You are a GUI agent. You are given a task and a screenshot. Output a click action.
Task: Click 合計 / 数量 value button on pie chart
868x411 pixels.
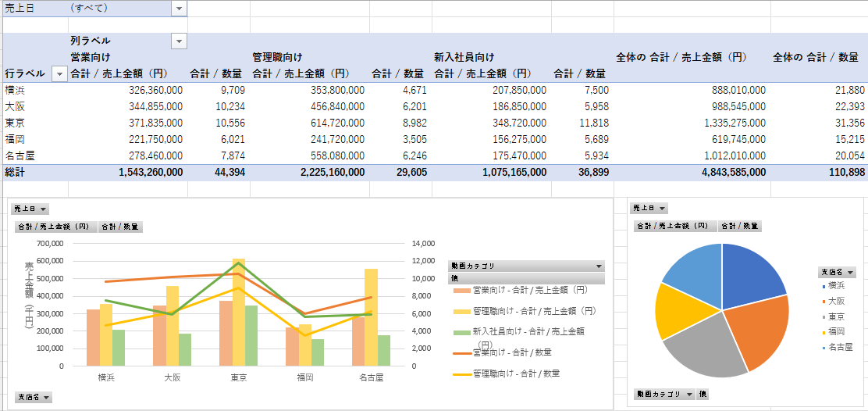point(739,226)
